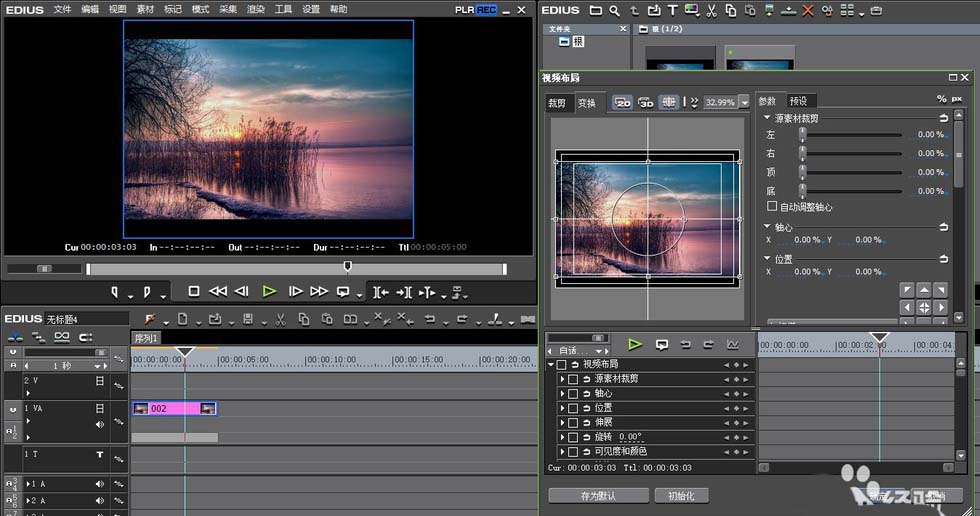Screen dimensions: 980x516
Task: Click the 左 crop slider handle
Action: tap(802, 135)
